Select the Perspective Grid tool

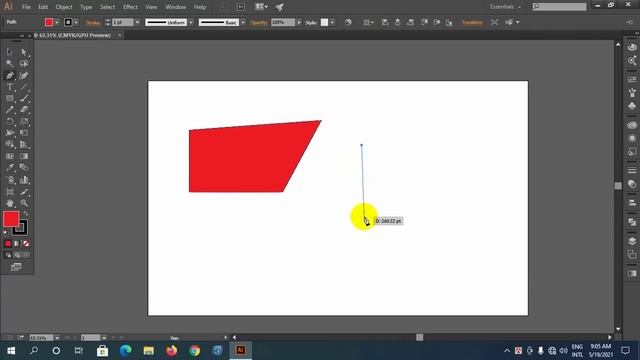coord(24,144)
